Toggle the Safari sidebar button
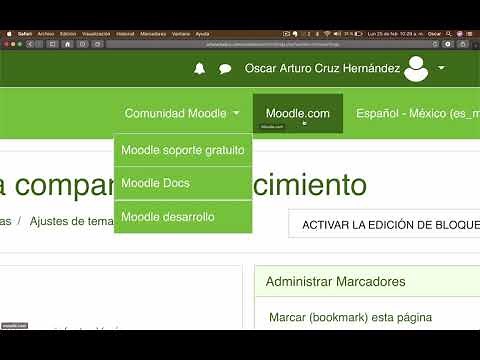Screen dimensions: 480x360 tap(52, 44)
